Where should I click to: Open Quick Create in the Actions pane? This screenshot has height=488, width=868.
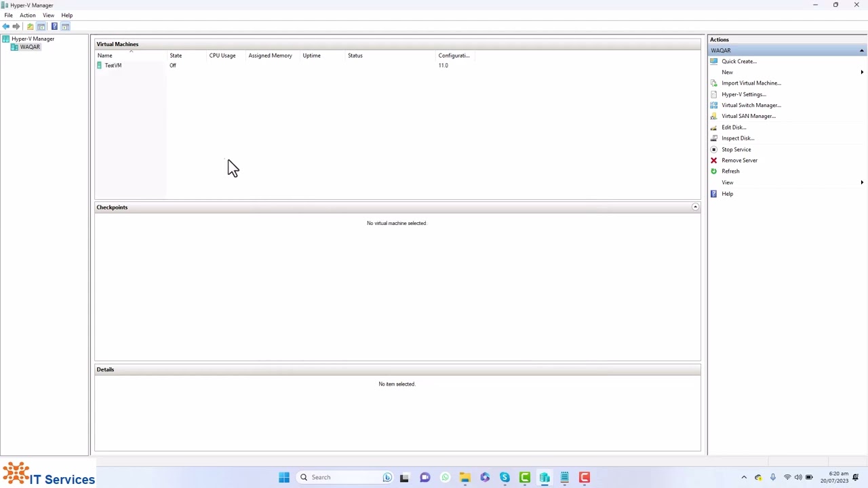[x=738, y=61]
